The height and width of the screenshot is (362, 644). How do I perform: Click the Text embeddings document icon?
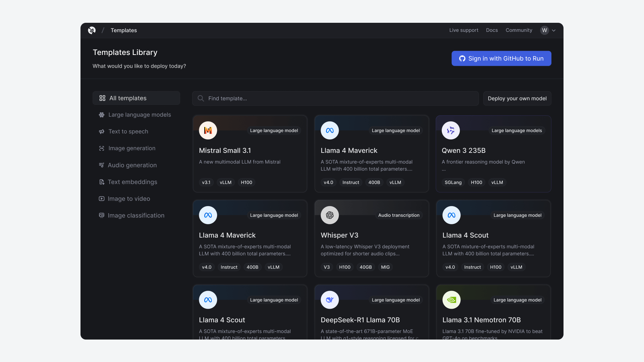102,182
